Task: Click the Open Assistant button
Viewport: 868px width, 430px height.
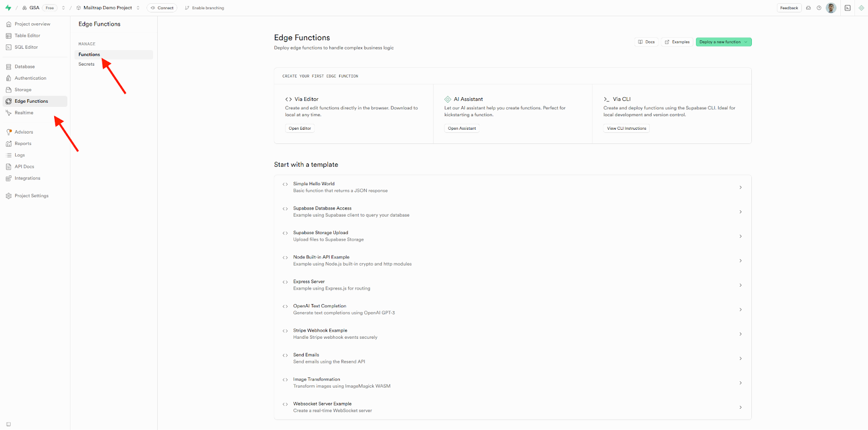Action: tap(462, 128)
